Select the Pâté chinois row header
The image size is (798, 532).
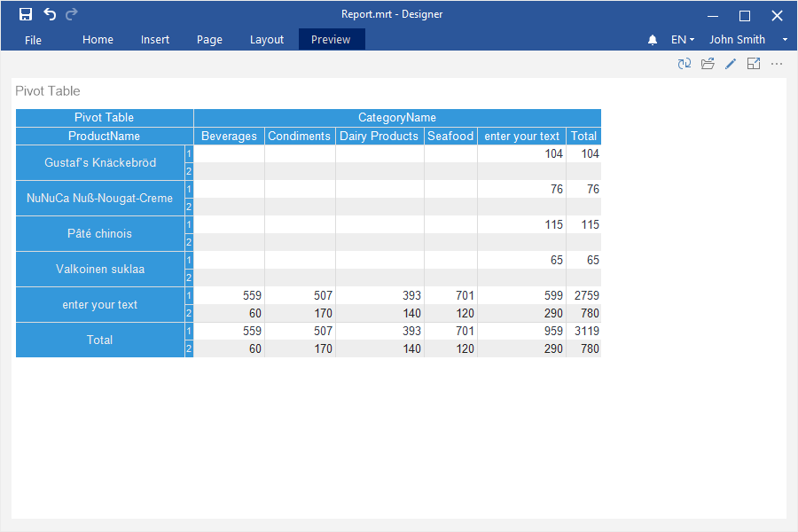click(100, 234)
